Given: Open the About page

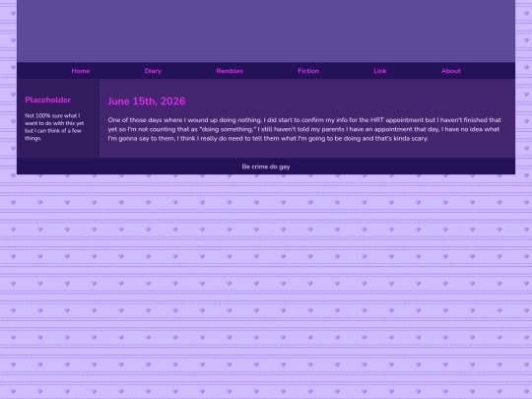Looking at the screenshot, I should pyautogui.click(x=451, y=71).
